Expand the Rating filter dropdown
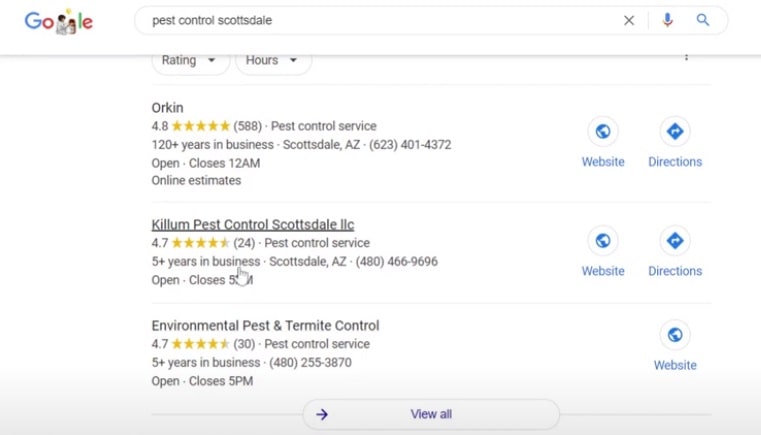Screen dimensions: 761x435 pos(190,61)
